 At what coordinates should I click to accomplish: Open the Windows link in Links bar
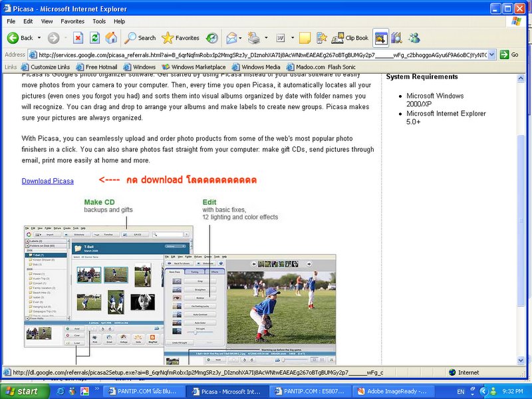[140, 67]
